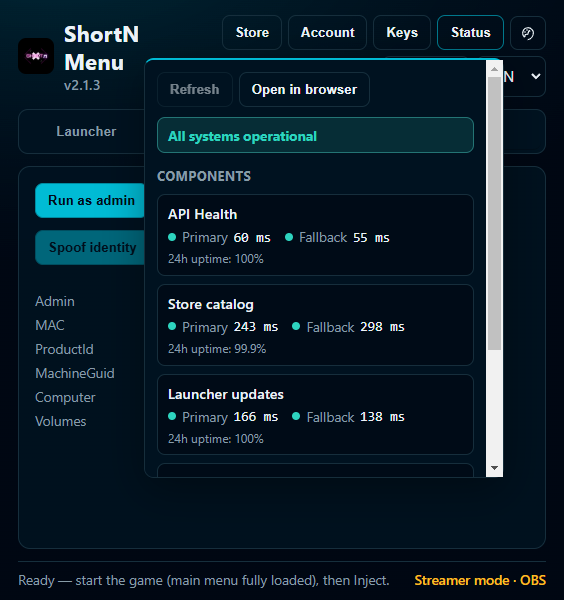
Task: Click the Store catalog Primary status dot
Action: pyautogui.click(x=172, y=326)
